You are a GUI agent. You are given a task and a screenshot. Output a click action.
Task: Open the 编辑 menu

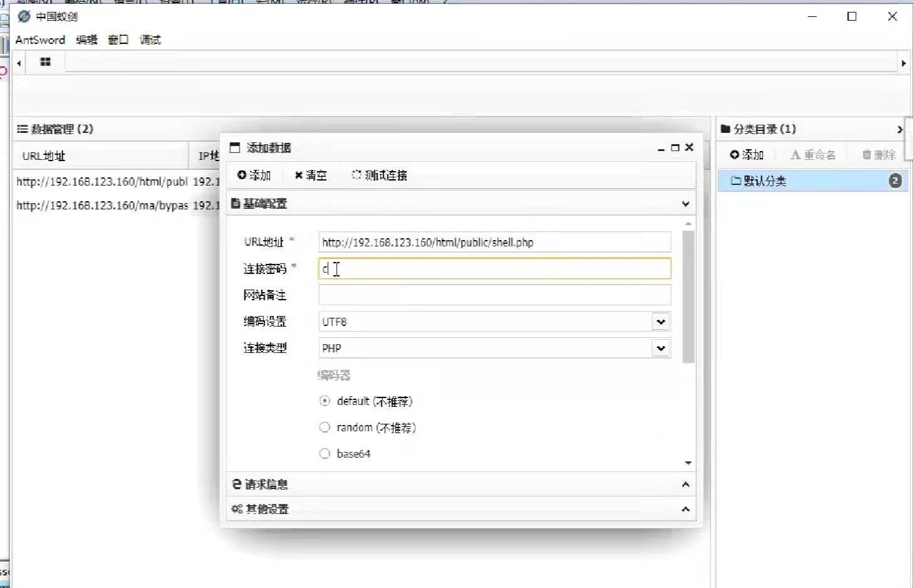point(87,39)
